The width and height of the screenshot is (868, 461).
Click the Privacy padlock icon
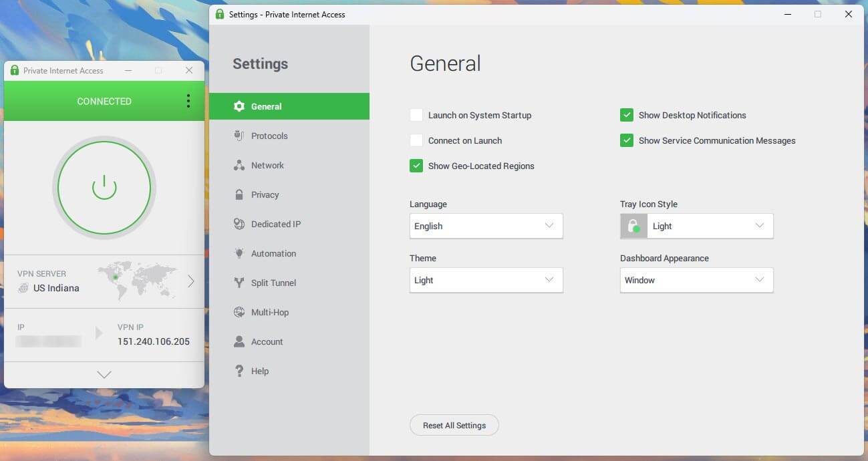click(x=239, y=194)
